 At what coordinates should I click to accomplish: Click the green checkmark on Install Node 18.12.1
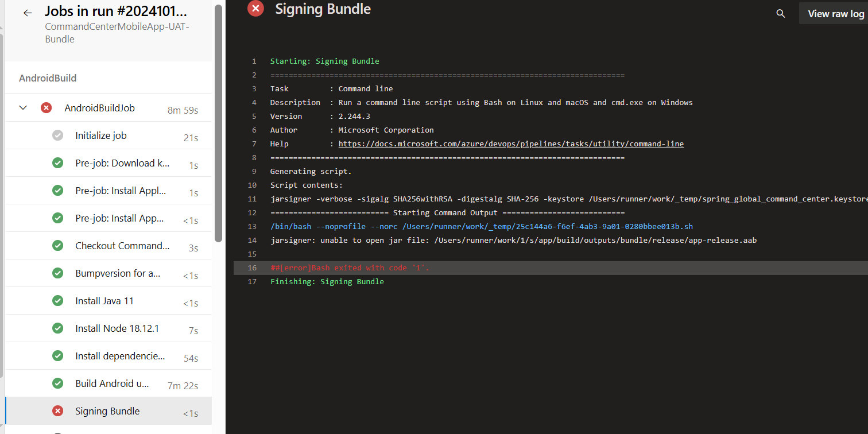[x=57, y=328]
